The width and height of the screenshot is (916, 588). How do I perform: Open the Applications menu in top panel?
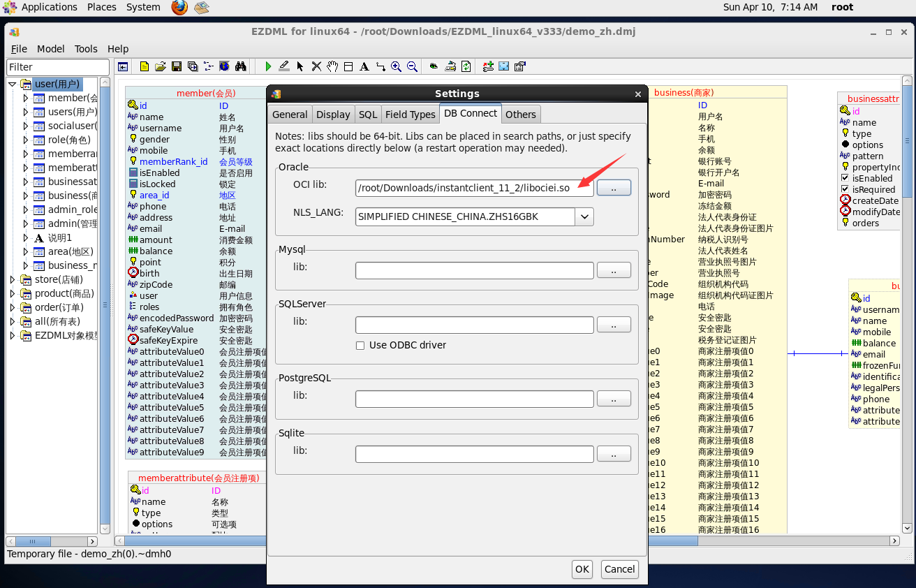[50, 7]
